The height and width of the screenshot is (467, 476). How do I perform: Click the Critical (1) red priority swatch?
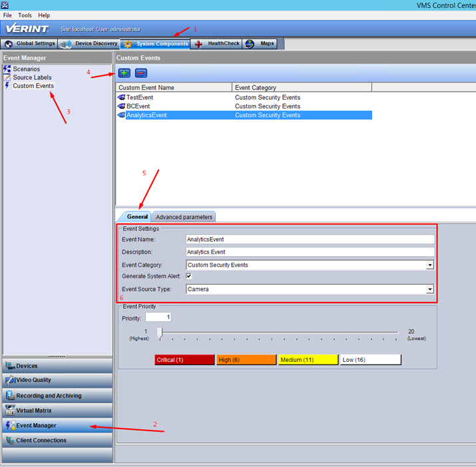click(x=184, y=360)
